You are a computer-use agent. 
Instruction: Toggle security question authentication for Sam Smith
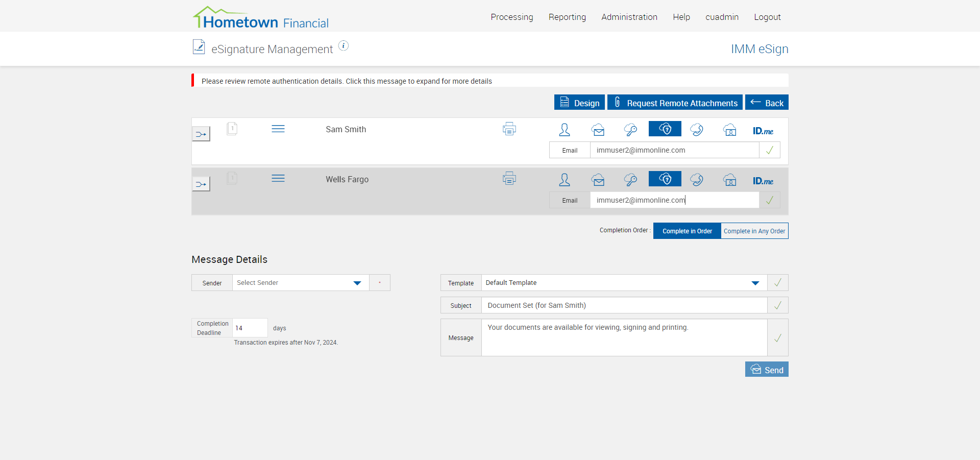pyautogui.click(x=665, y=129)
